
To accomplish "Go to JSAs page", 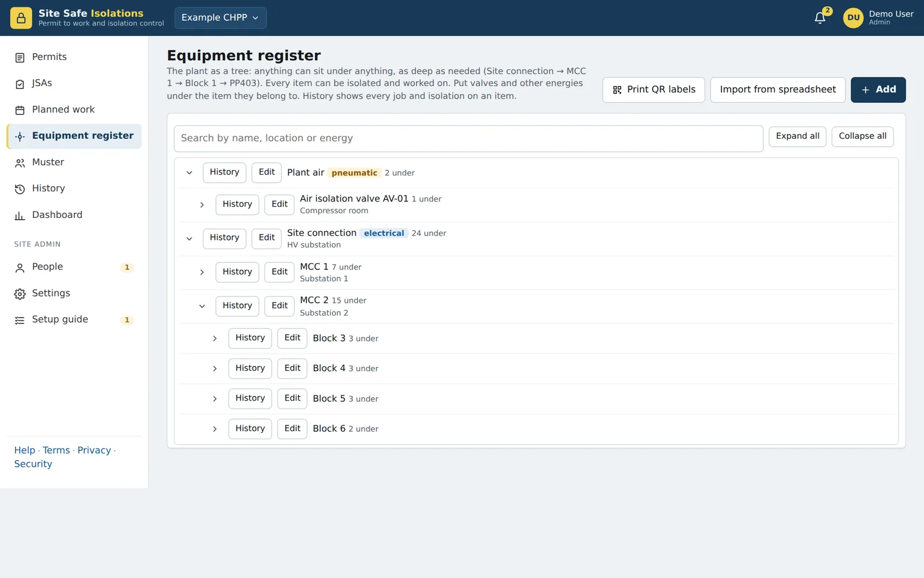I will pos(74,83).
